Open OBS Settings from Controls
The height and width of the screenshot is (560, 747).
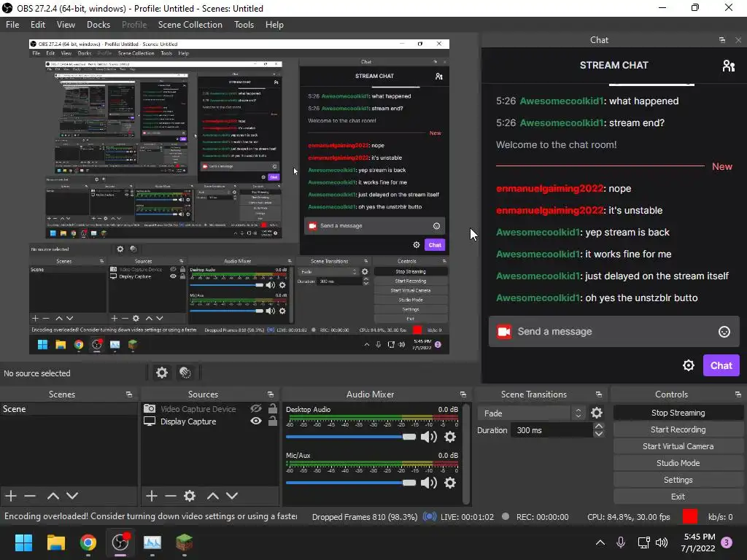pyautogui.click(x=678, y=480)
